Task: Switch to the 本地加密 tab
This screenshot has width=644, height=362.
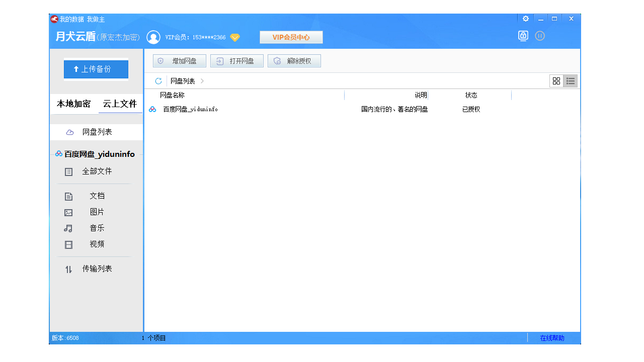Action: pos(73,104)
